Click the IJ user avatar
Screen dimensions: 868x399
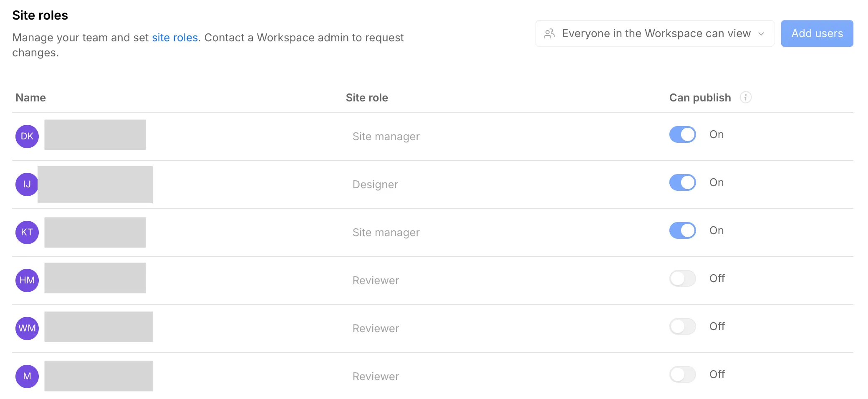[x=27, y=184]
